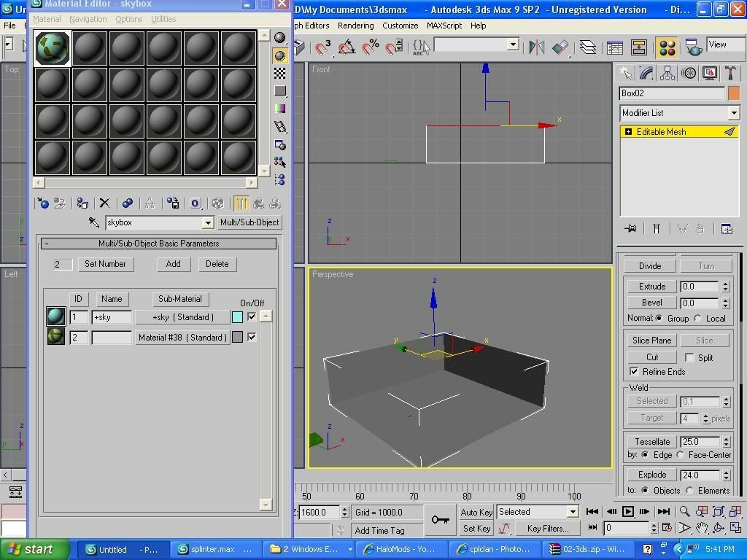The image size is (747, 560).
Task: Click Show Map in Viewport cube icon
Action: pos(217,203)
